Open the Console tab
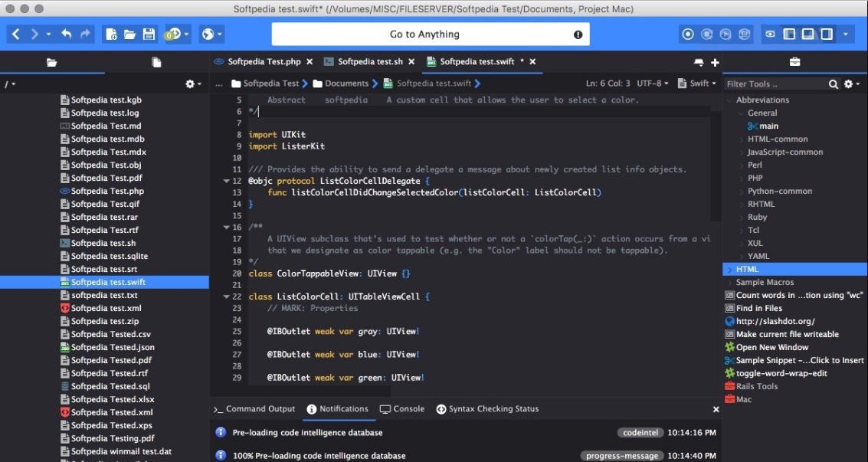The width and height of the screenshot is (868, 462). (x=402, y=408)
